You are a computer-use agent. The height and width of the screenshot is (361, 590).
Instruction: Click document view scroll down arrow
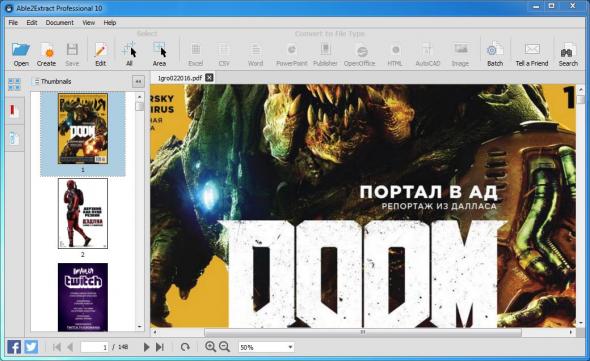[x=581, y=323]
